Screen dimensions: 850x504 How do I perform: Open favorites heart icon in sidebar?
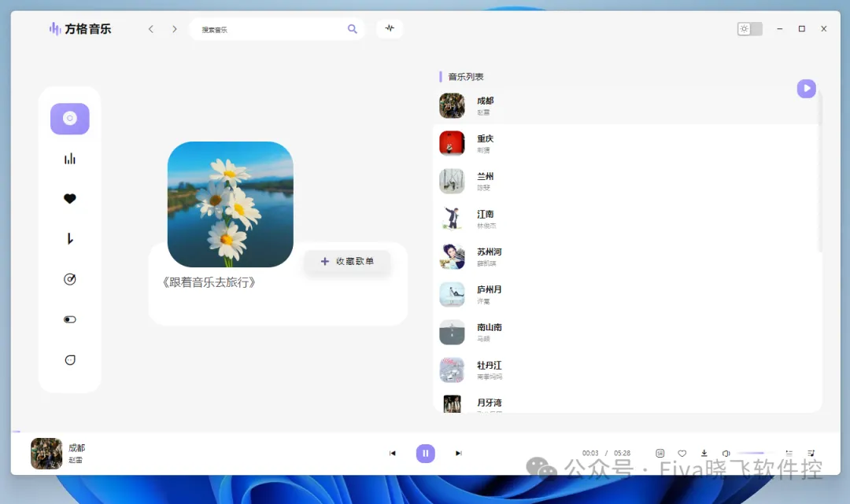[x=70, y=199]
